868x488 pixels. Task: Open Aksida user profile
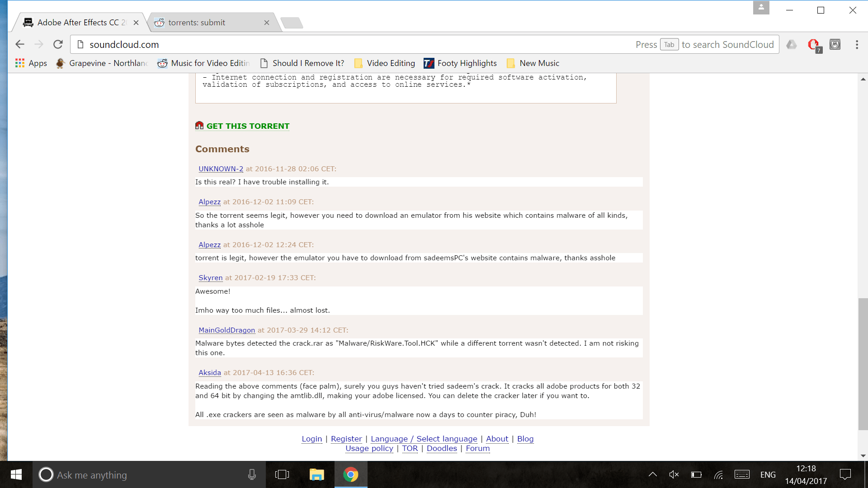(209, 373)
